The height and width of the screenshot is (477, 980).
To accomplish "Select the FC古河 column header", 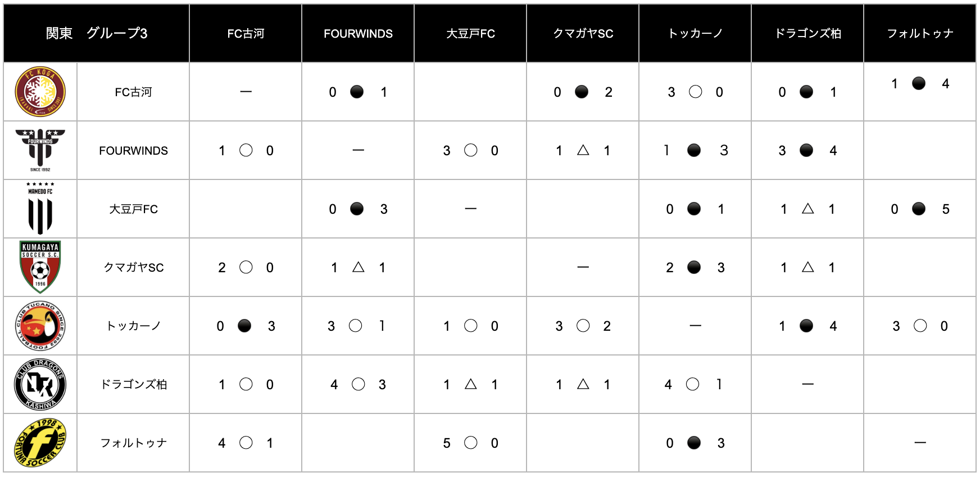I will 246,34.
